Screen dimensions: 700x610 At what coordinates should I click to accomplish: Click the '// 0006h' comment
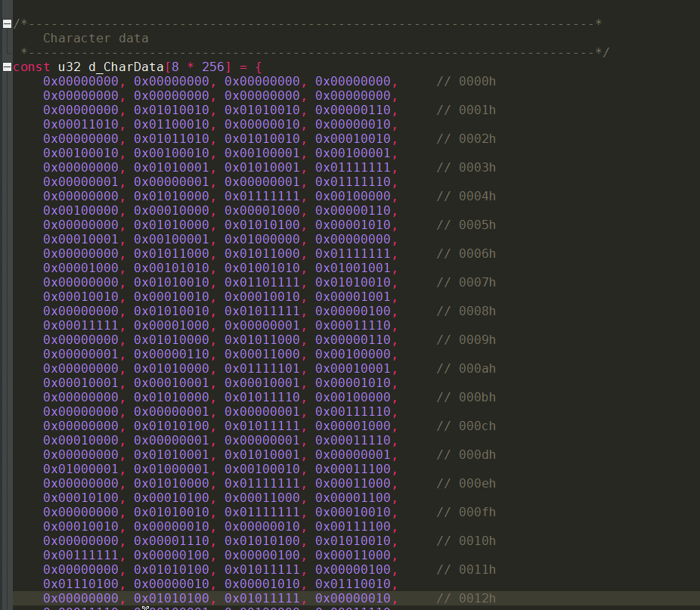point(466,254)
